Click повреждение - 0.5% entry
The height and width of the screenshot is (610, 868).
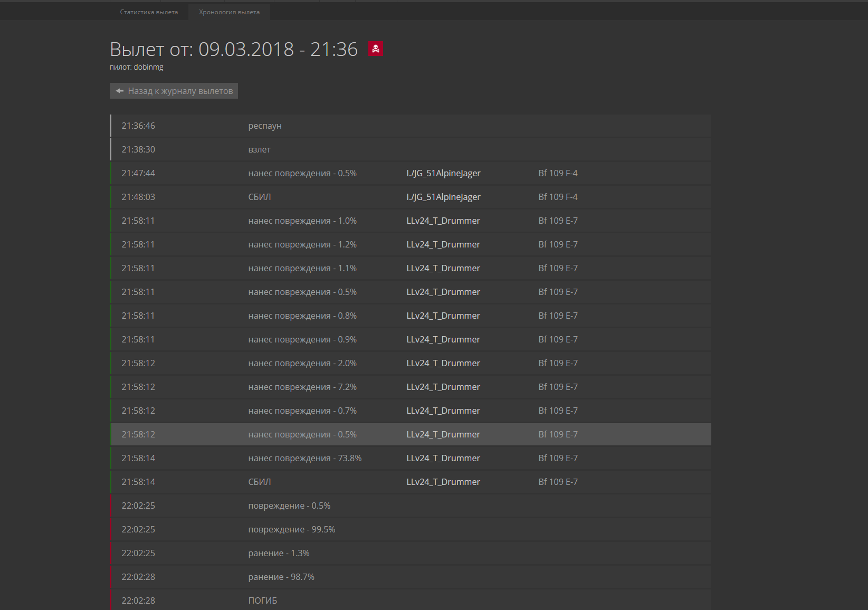coord(289,506)
